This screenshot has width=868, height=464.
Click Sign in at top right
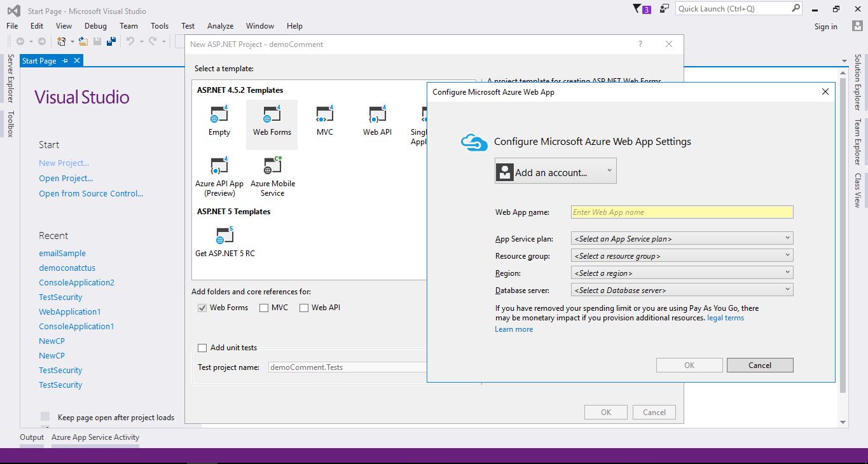click(x=826, y=27)
